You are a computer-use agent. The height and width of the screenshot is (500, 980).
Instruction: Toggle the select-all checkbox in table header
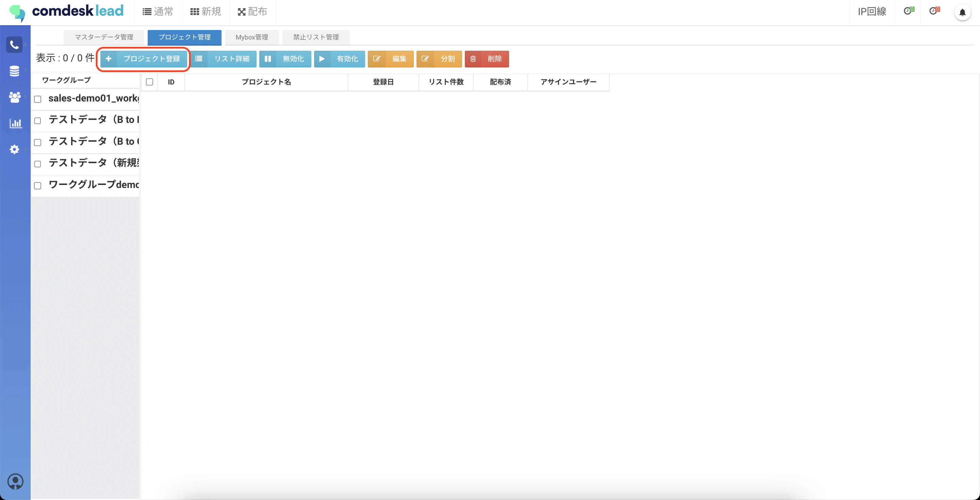click(x=149, y=82)
